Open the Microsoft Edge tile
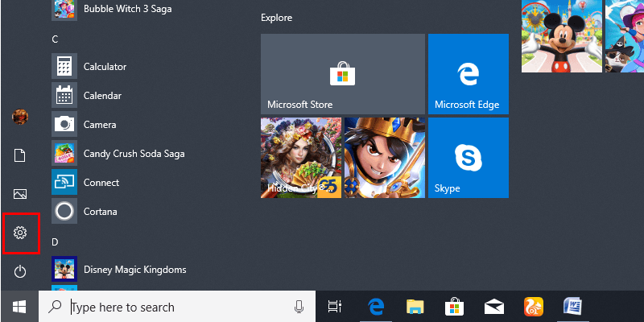Viewport: 644px width, 322px height. pyautogui.click(x=468, y=74)
